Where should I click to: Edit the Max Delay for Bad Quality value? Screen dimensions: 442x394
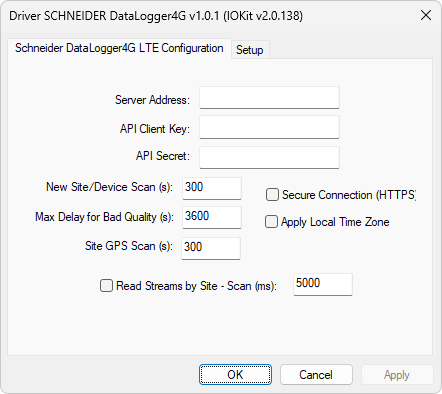[x=212, y=217]
